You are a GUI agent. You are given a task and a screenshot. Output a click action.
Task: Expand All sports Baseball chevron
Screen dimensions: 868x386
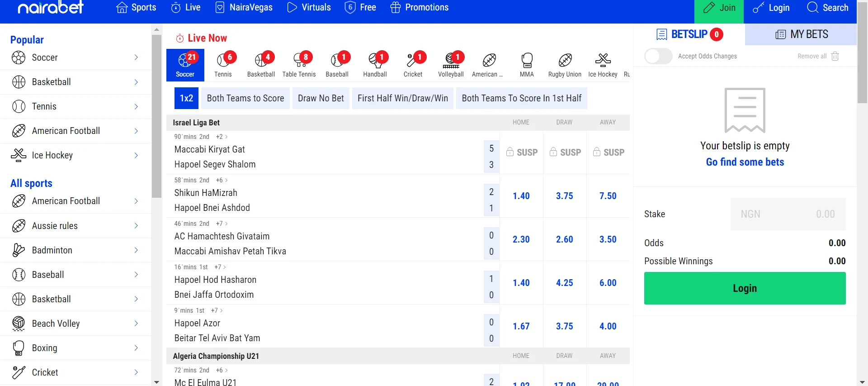136,275
